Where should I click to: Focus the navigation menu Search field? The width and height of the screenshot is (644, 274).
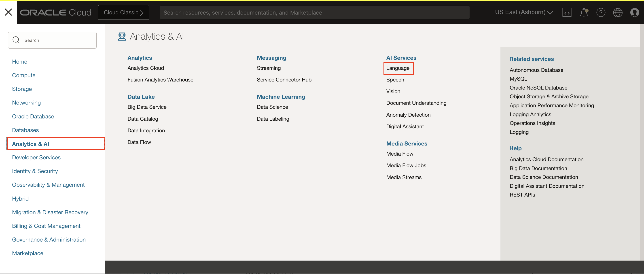[52, 40]
